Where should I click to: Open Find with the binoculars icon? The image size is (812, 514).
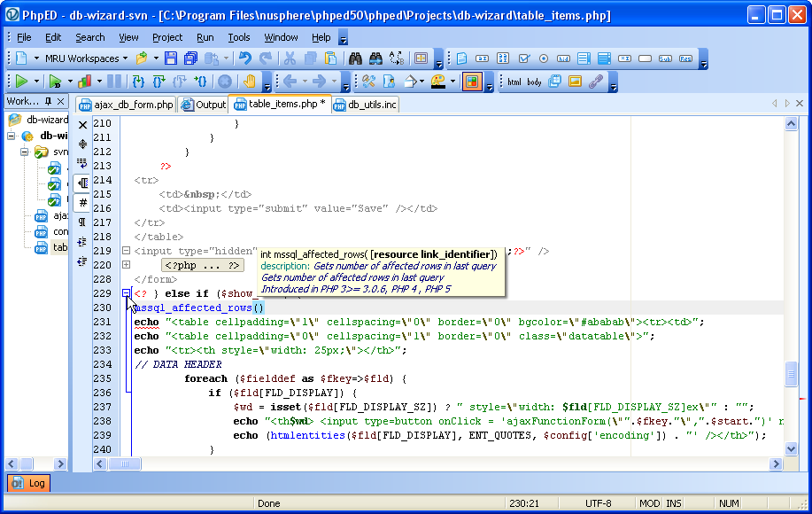point(355,58)
